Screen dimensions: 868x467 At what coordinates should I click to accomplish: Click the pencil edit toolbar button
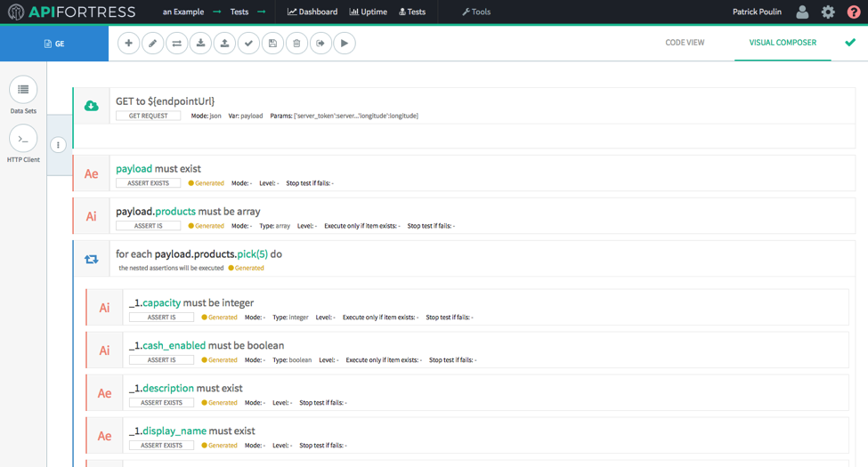pyautogui.click(x=153, y=44)
